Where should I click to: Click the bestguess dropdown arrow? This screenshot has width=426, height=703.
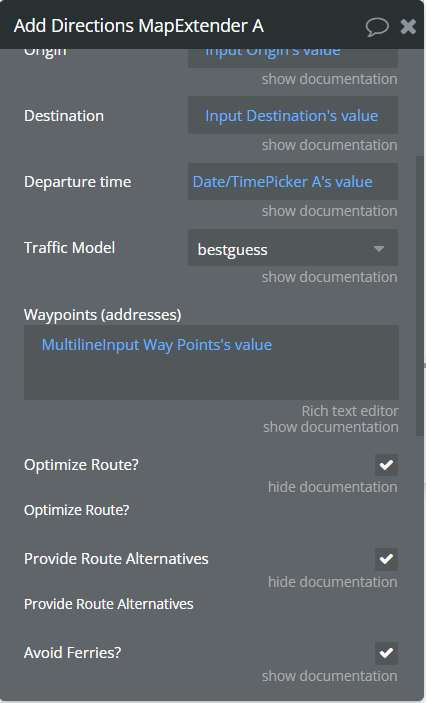coord(379,248)
